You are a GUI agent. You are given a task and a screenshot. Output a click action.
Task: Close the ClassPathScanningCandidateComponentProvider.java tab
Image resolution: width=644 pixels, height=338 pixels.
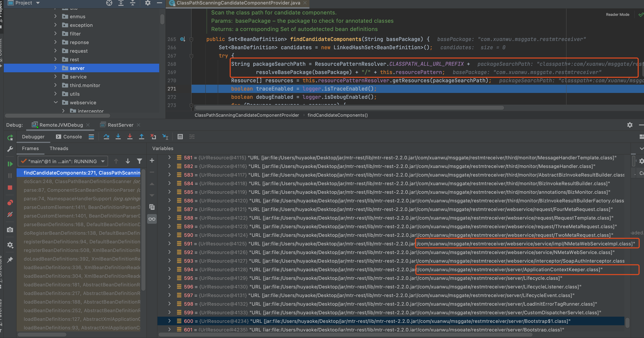305,3
